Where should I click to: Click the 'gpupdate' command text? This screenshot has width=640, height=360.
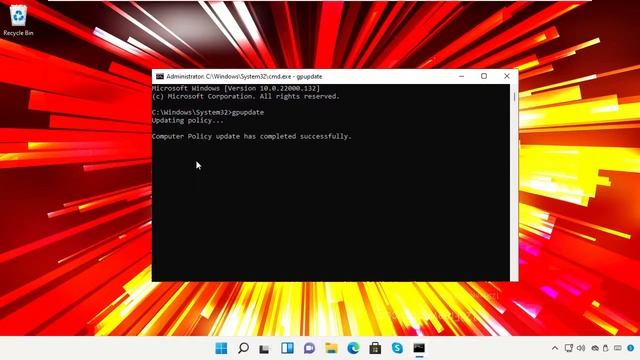[x=248, y=112]
